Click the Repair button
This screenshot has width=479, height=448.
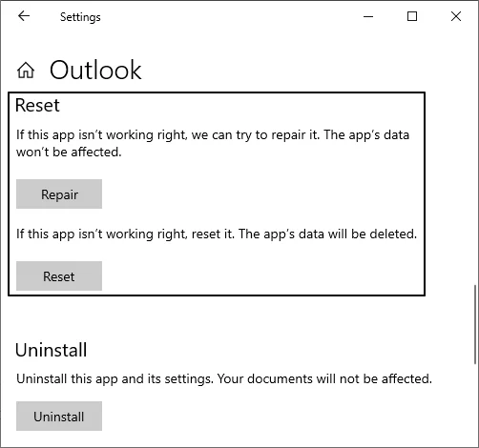tap(59, 193)
